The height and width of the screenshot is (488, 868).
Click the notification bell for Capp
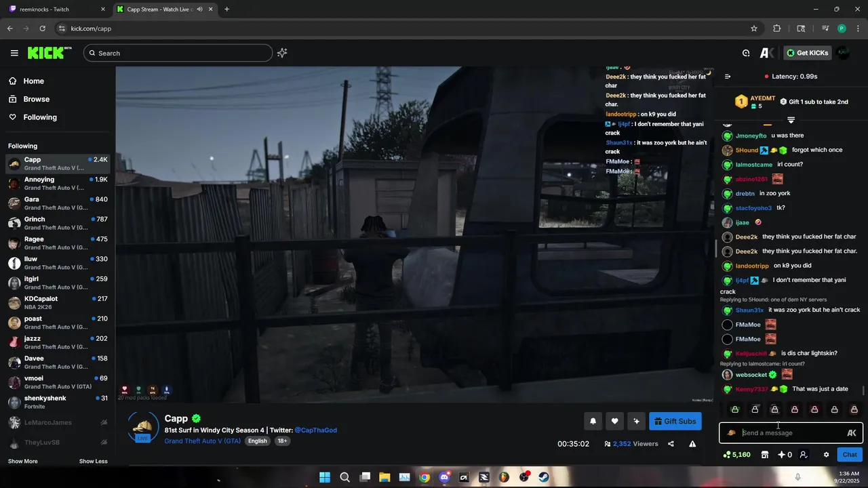point(593,422)
